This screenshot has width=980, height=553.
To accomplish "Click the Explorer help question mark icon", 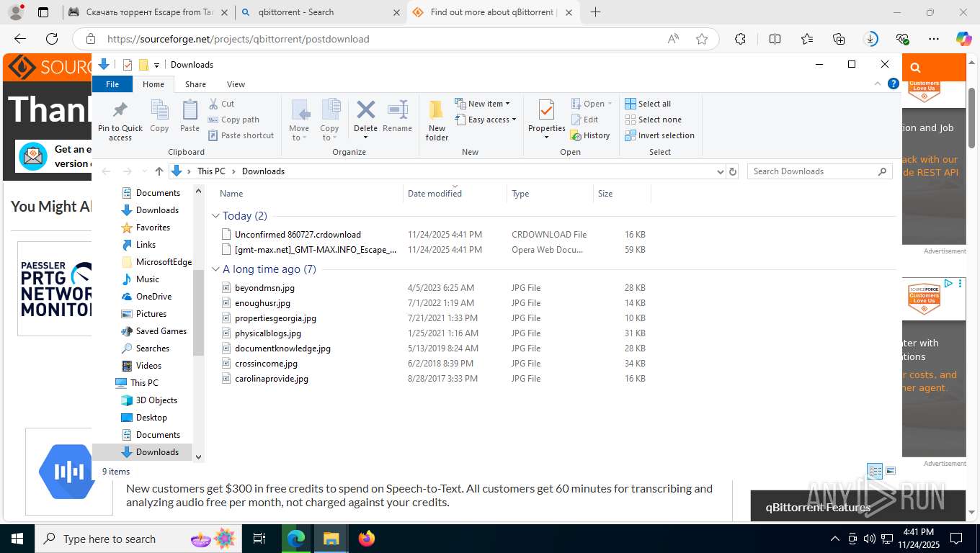I will pyautogui.click(x=894, y=84).
